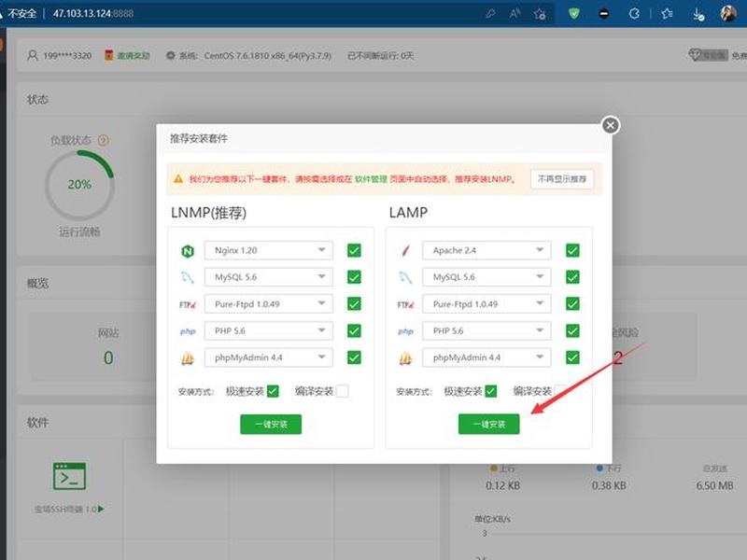Click the 20% load status gauge

(x=79, y=185)
